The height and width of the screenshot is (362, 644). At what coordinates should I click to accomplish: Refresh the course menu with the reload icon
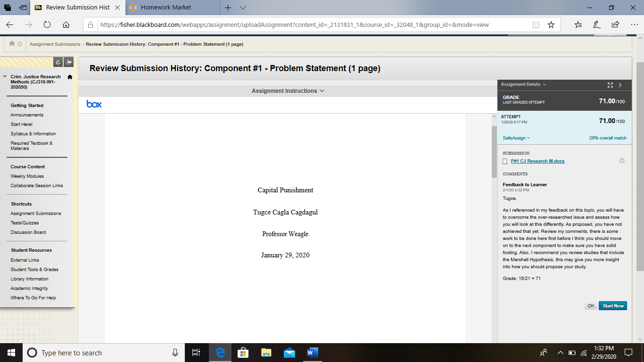tap(58, 62)
